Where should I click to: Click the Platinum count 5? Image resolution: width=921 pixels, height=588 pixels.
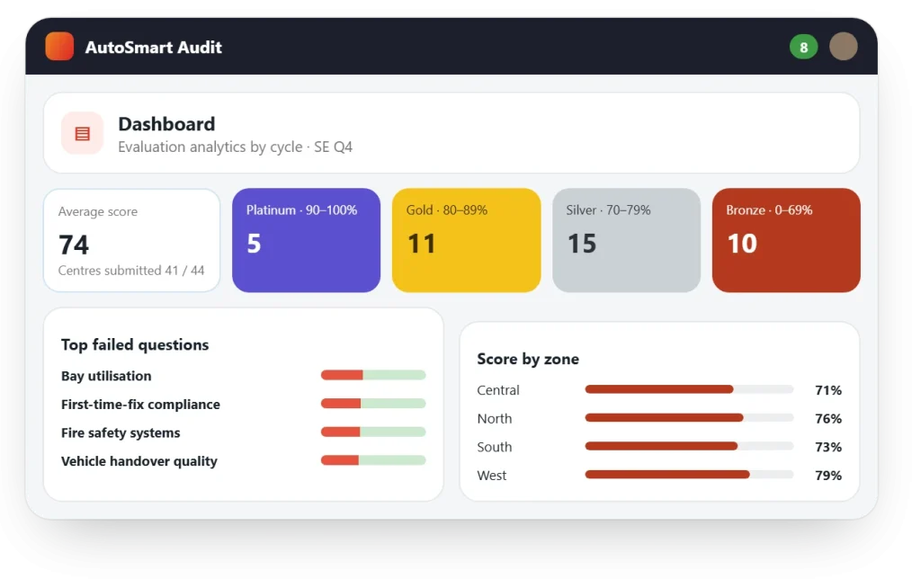tap(254, 244)
